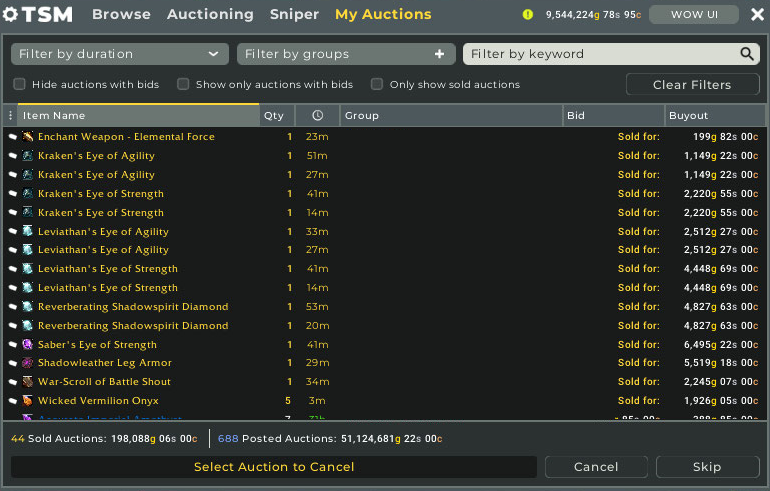The image size is (770, 491).
Task: Click the Skip button
Action: pos(707,467)
